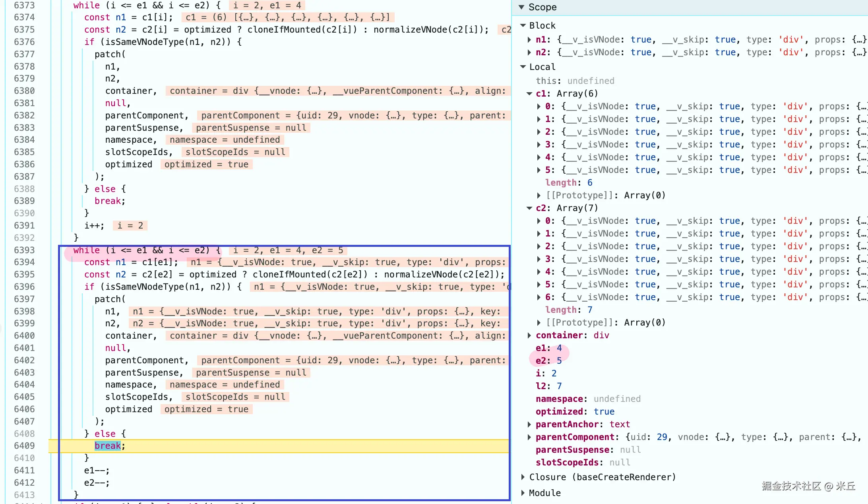Click line number 6389 in the gutter
Viewport: 868px width, 504px height.
pos(24,201)
